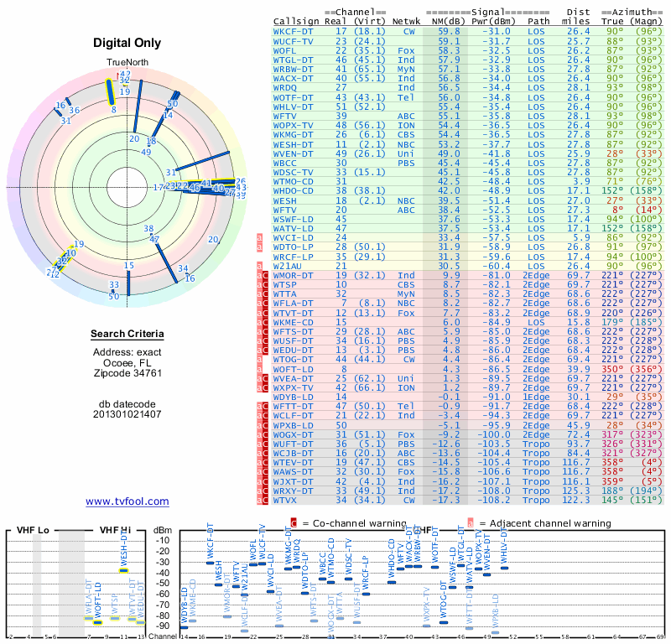Click the 'aC' warning badge beside WMOR-DT
This screenshot has width=671, height=644.
pos(263,275)
